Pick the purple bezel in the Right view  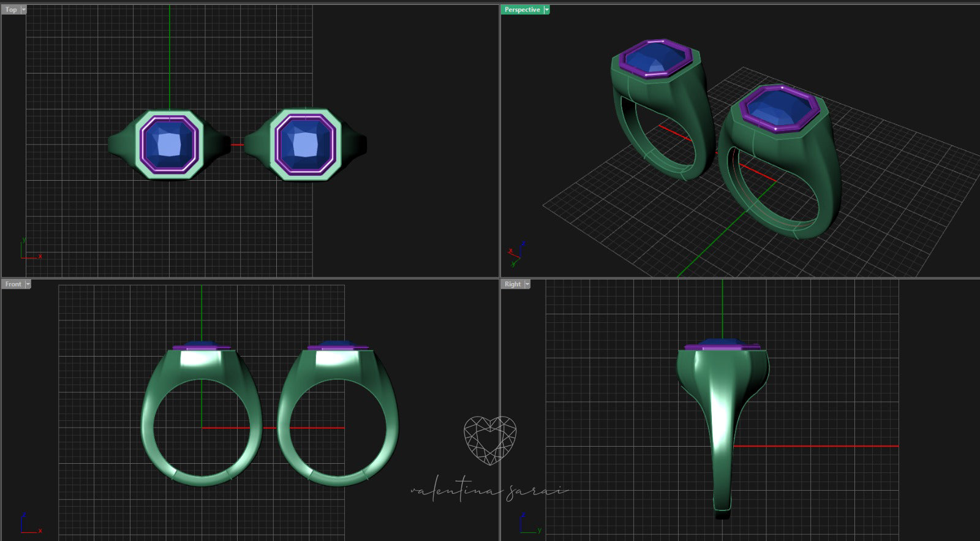click(723, 347)
